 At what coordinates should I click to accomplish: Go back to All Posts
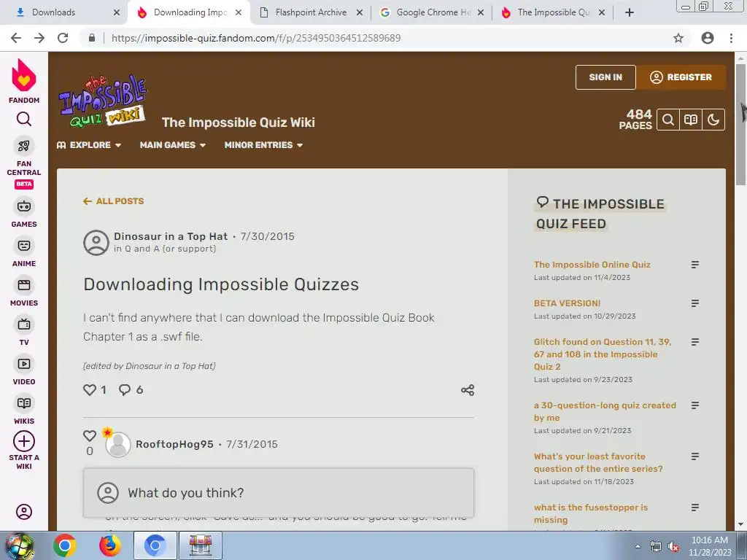click(x=113, y=201)
